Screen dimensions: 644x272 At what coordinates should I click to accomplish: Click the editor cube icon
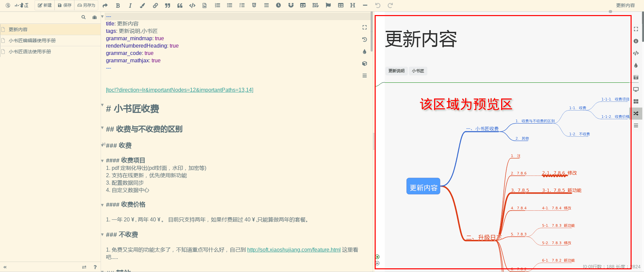pos(365,64)
